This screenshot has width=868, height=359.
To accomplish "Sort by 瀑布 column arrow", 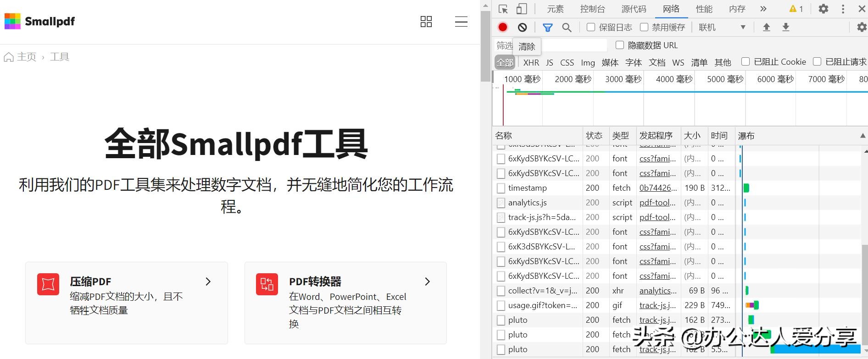I will 863,136.
